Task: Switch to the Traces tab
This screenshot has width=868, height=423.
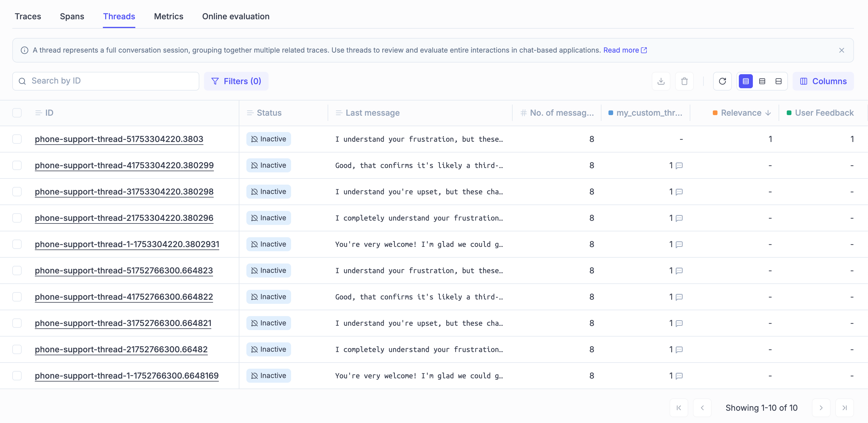Action: click(x=28, y=16)
